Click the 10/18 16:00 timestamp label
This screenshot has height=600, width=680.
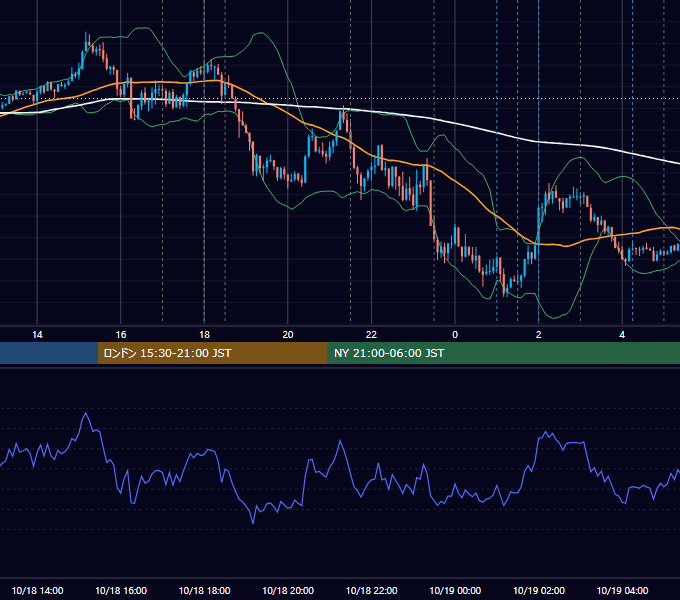click(121, 590)
